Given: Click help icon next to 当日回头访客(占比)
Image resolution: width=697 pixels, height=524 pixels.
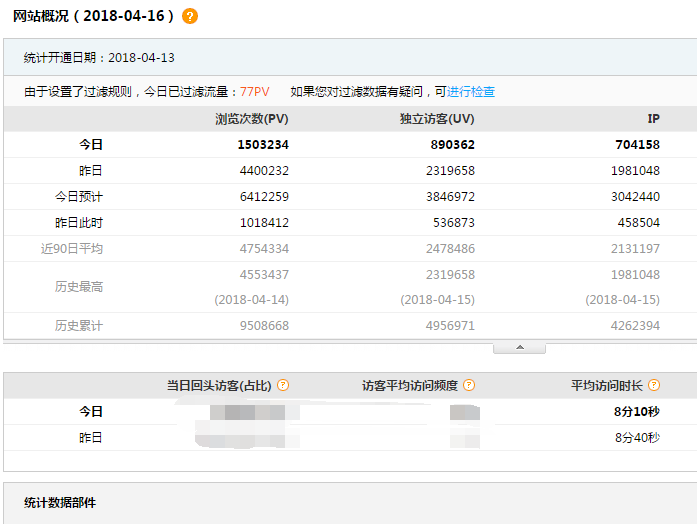Looking at the screenshot, I should [283, 385].
